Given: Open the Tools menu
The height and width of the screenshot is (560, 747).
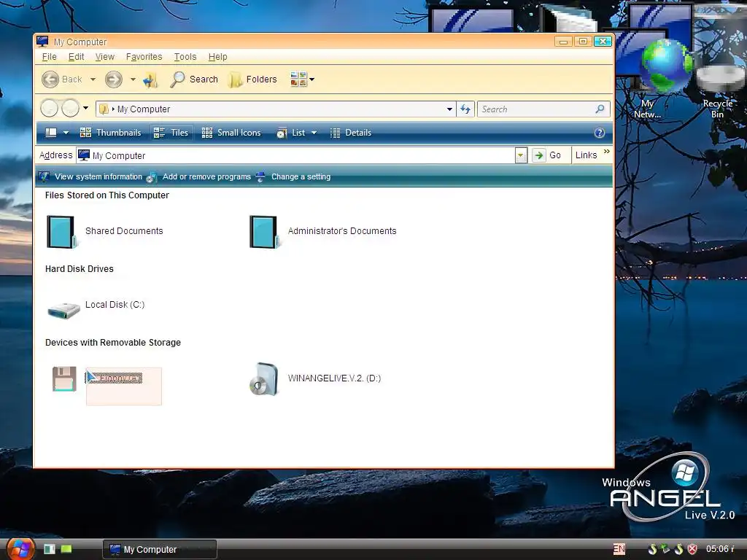Looking at the screenshot, I should pyautogui.click(x=185, y=57).
